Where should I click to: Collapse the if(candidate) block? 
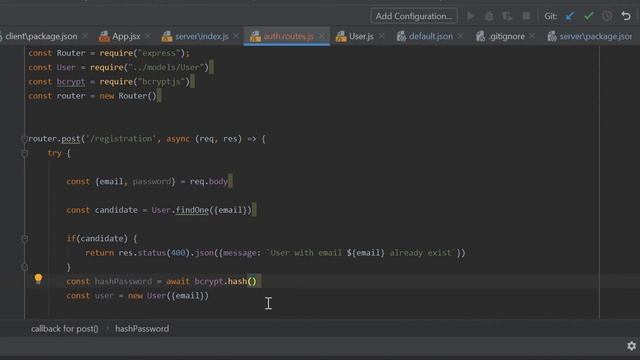click(24, 239)
